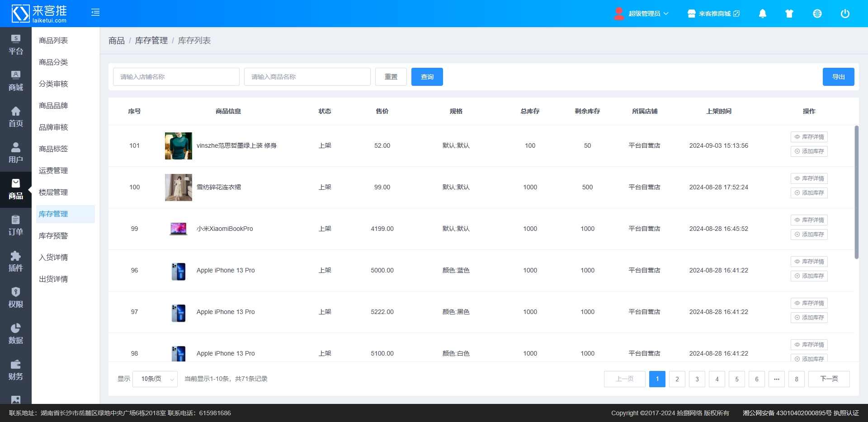The width and height of the screenshot is (868, 422).
Task: Open 商品分类 from the submenu
Action: (53, 62)
